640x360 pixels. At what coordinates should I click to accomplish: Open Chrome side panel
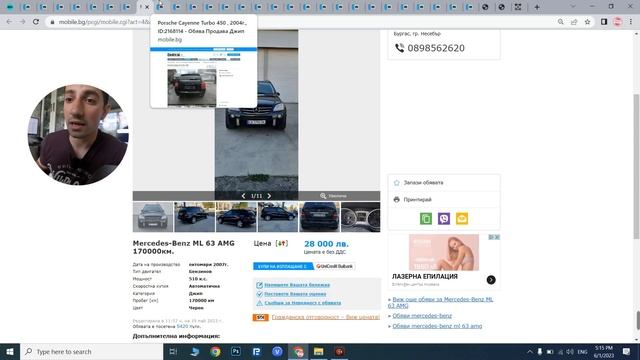[604, 22]
